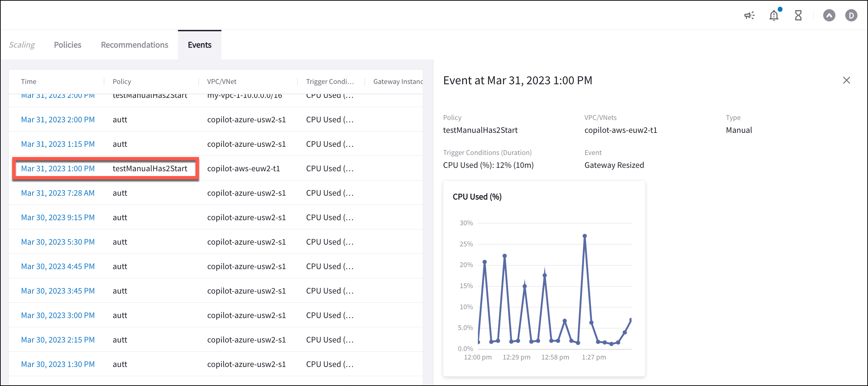The height and width of the screenshot is (386, 868).
Task: Select the Events tab
Action: pyautogui.click(x=199, y=45)
